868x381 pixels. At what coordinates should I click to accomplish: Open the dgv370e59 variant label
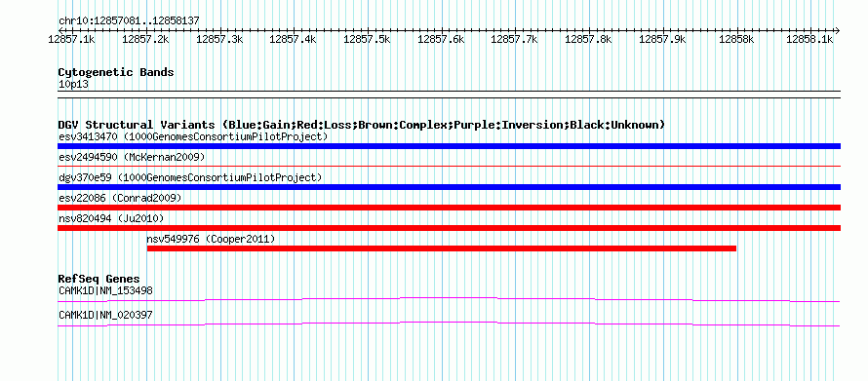pyautogui.click(x=190, y=177)
